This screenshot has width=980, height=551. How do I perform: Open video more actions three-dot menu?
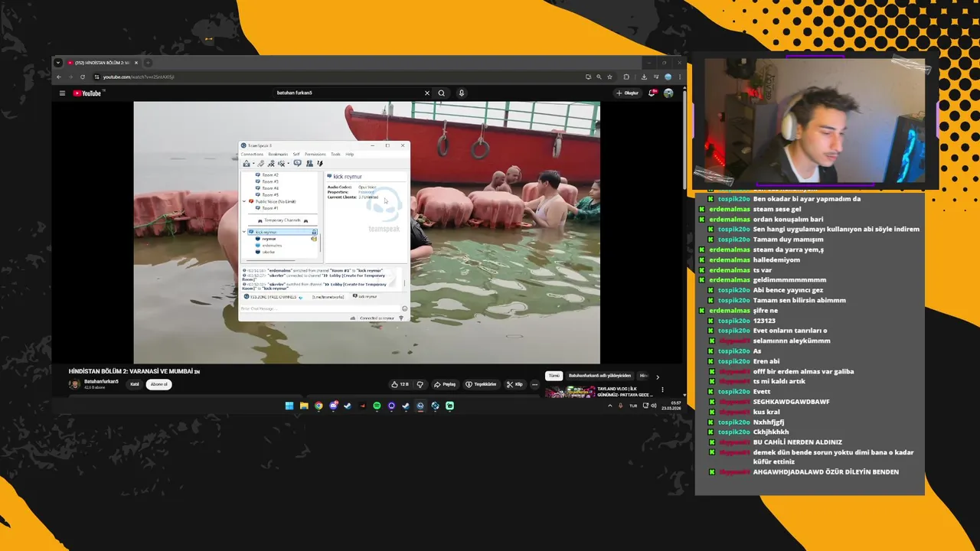[535, 384]
